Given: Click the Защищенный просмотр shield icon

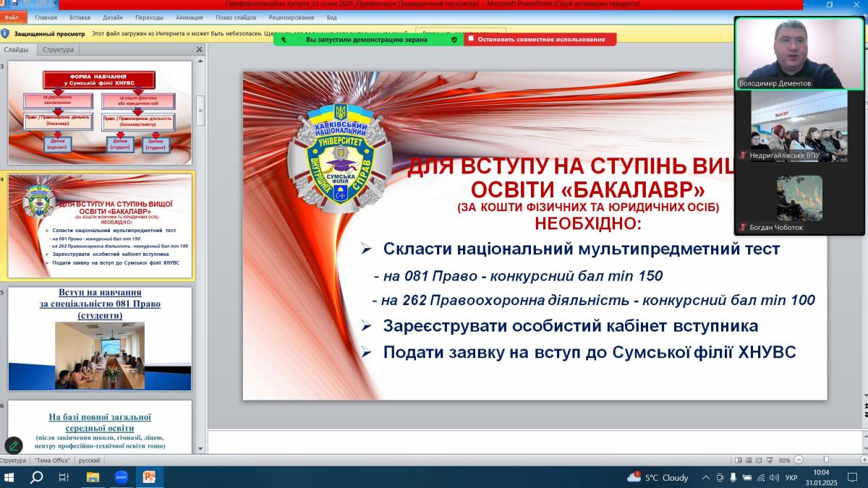Looking at the screenshot, I should coord(5,33).
